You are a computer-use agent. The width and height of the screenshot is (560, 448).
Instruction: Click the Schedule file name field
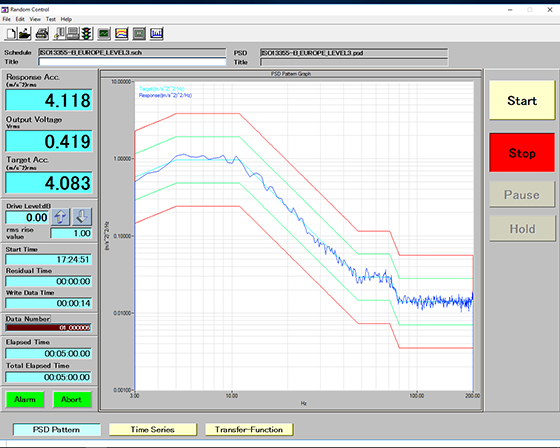coord(132,53)
